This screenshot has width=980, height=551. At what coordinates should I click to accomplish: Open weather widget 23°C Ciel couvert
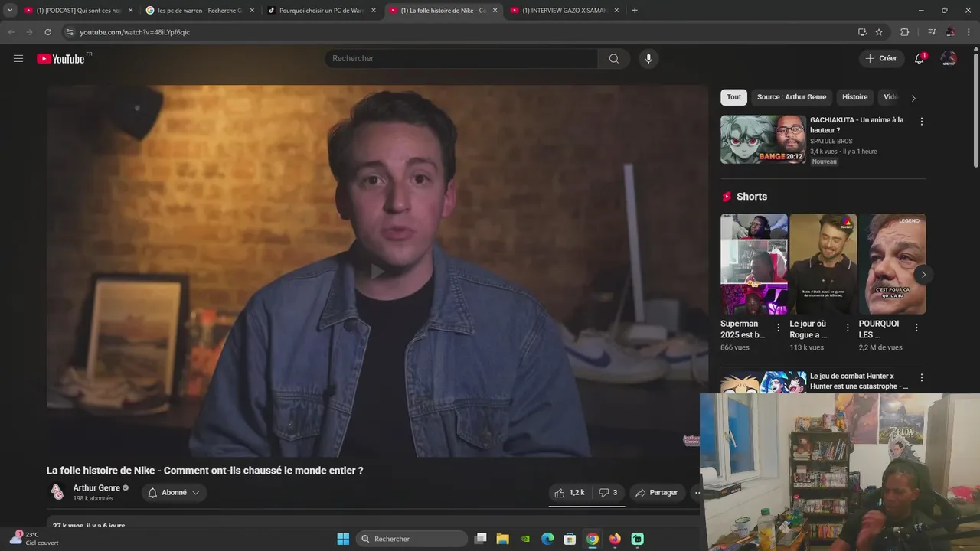[34, 539]
